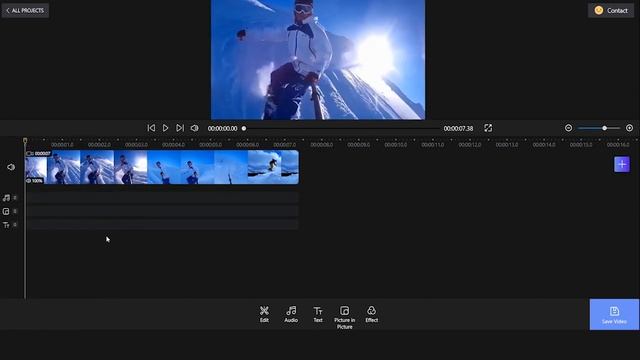
Task: Click the playhead marker at timeline start
Action: click(25, 141)
